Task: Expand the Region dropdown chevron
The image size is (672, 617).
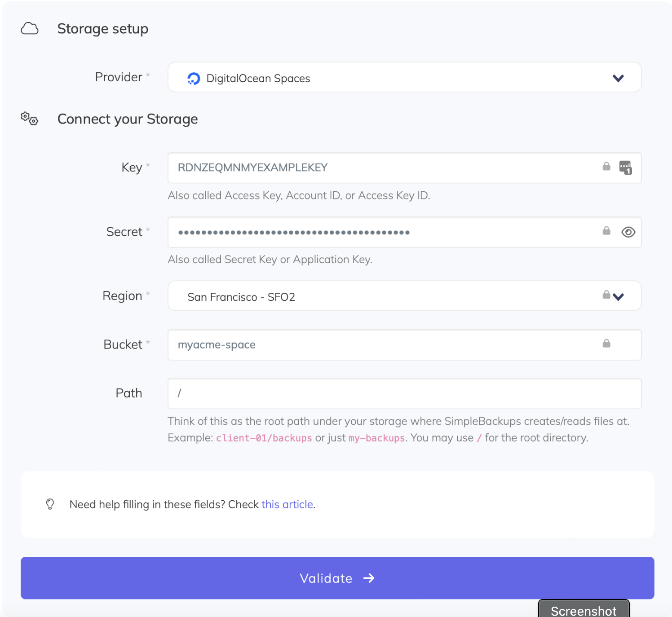Action: (x=619, y=297)
